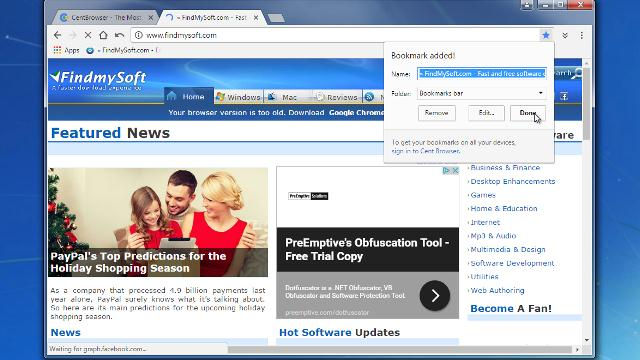Open the Business & Finance category
The image size is (640, 360).
[505, 168]
